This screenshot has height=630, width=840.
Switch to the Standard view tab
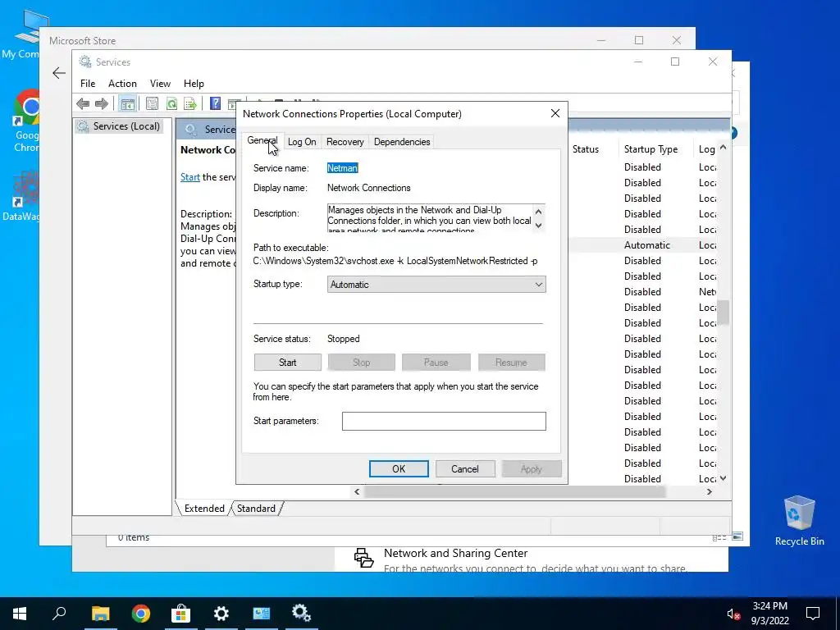256,509
